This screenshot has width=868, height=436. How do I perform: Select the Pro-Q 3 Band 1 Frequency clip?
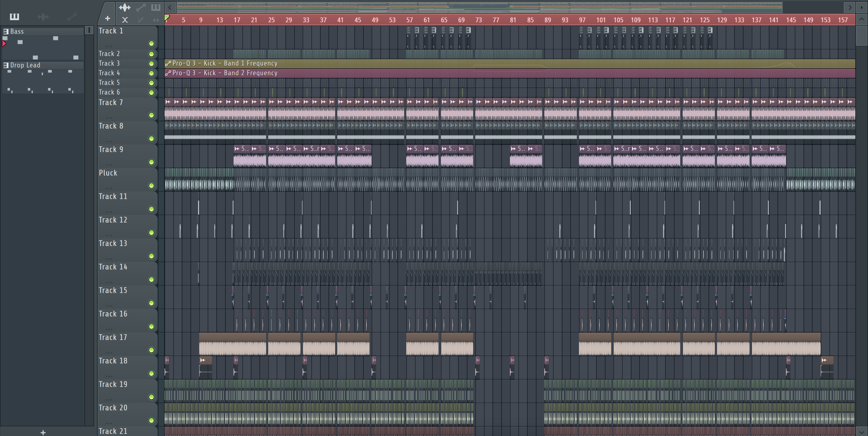(510, 63)
